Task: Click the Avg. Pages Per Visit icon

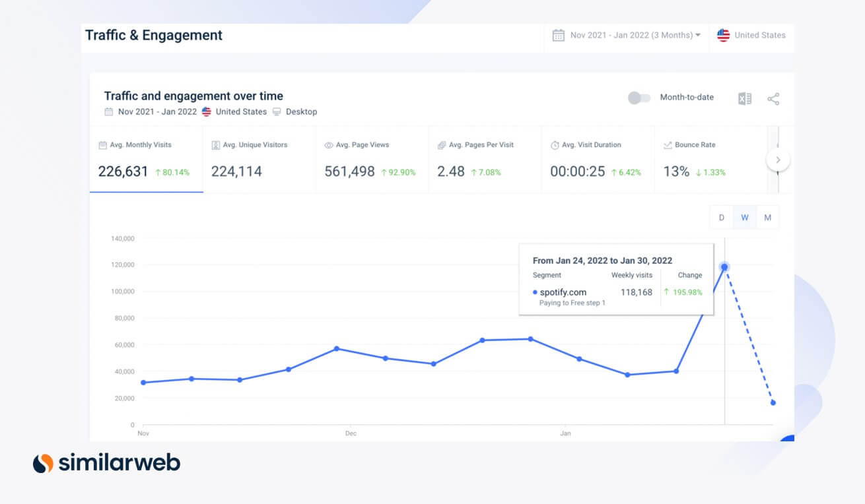Action: point(441,145)
